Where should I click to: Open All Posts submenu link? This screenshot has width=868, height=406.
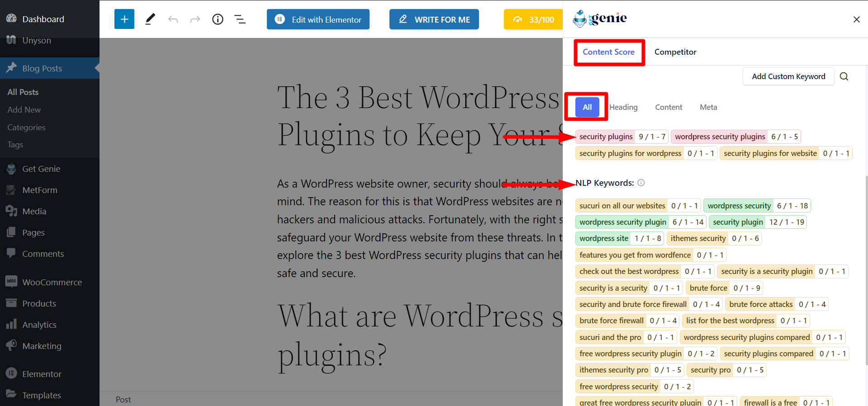coord(23,92)
